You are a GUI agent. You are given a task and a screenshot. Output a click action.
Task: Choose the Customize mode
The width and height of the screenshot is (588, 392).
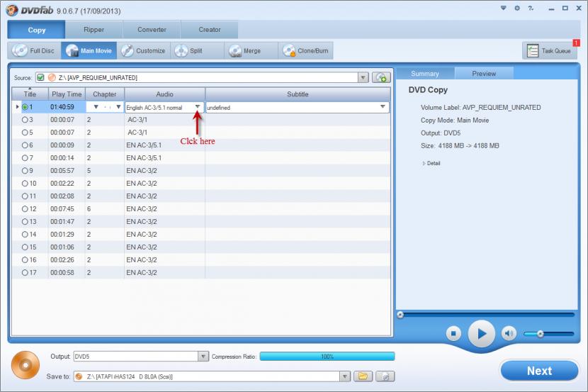click(143, 50)
